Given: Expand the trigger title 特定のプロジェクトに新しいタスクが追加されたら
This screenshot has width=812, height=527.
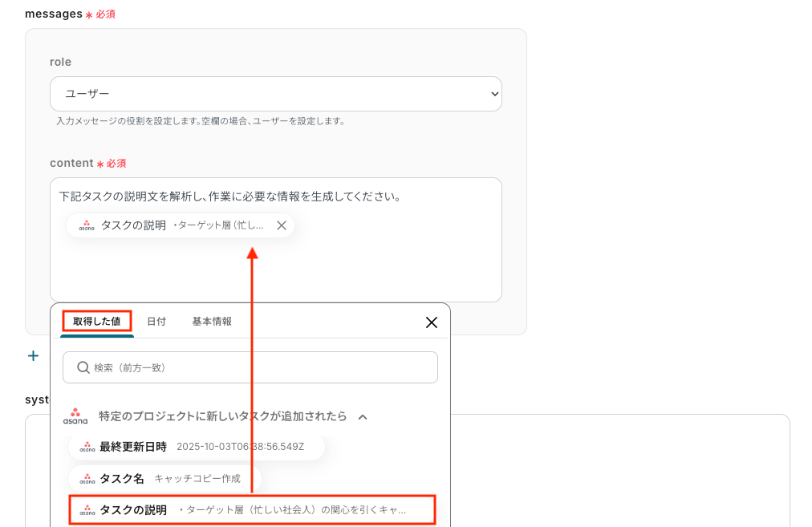Looking at the screenshot, I should pos(223,416).
